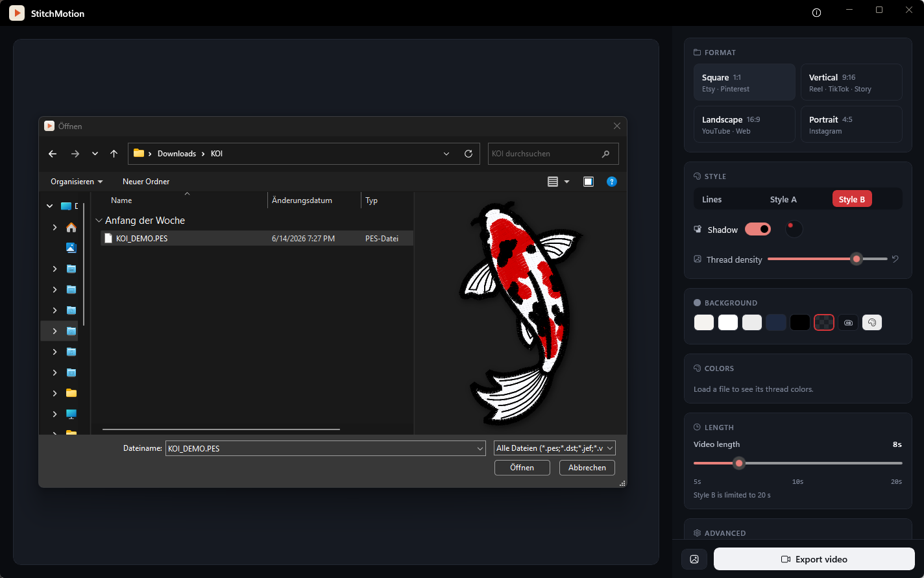Refresh the KOI folder view
Image resolution: width=924 pixels, height=578 pixels.
point(468,154)
